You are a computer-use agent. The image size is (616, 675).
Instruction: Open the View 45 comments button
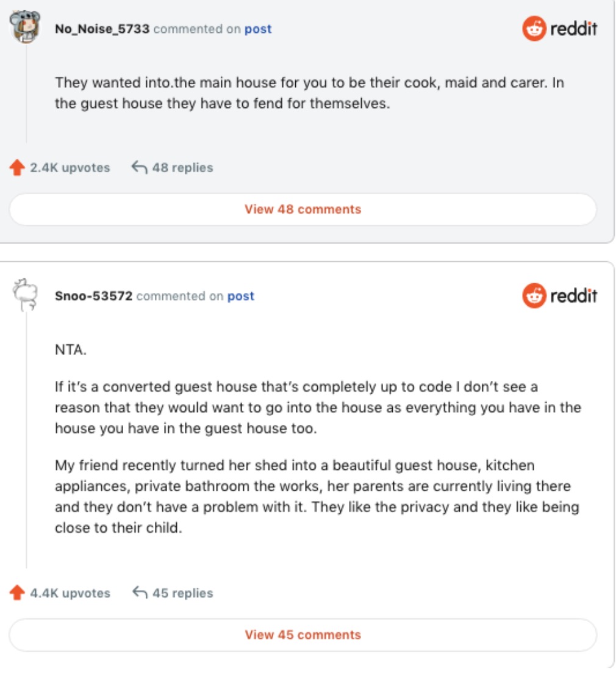[x=303, y=635]
